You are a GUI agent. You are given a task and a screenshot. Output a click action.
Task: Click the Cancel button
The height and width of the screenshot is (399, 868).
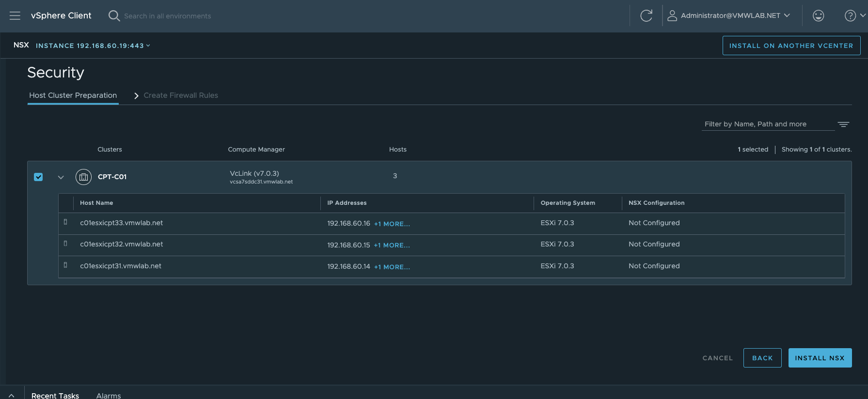[x=718, y=358]
